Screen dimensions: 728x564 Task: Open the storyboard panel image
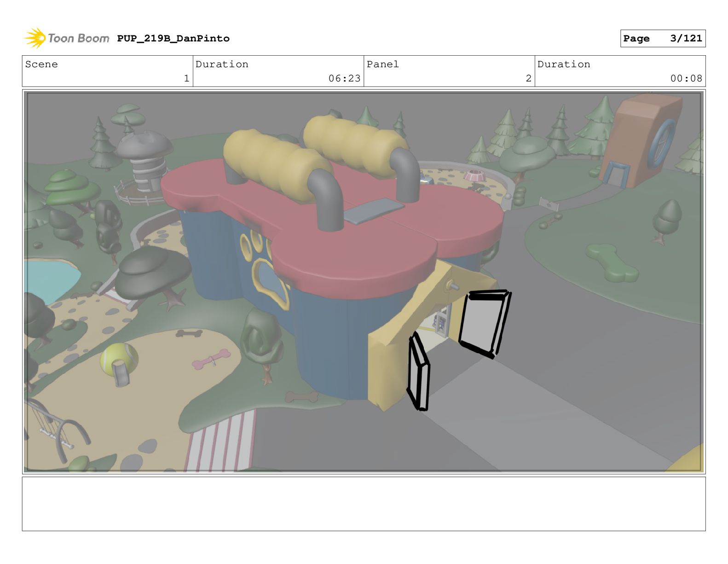click(x=364, y=282)
